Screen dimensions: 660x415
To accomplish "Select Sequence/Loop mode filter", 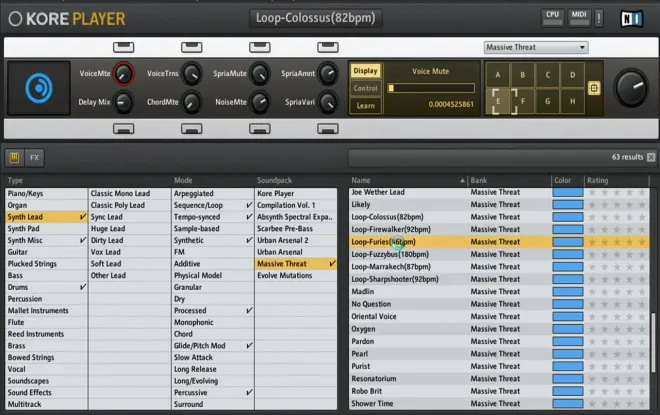I will 213,205.
